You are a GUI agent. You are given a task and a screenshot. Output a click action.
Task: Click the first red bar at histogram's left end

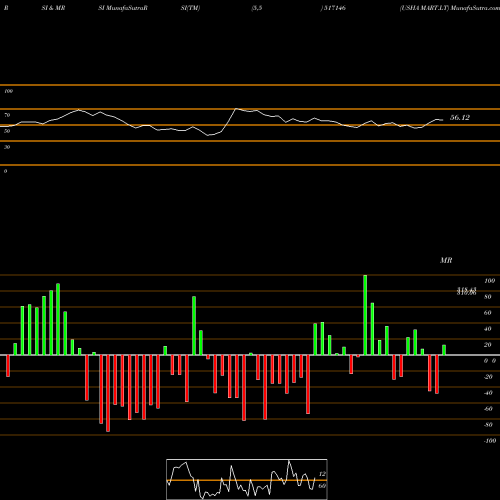[8, 366]
